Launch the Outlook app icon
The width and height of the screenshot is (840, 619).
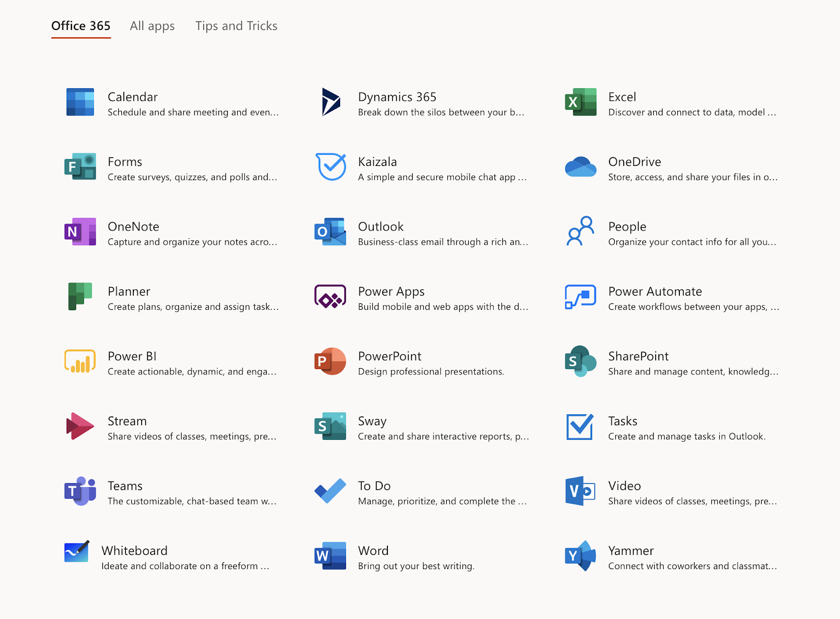[330, 232]
